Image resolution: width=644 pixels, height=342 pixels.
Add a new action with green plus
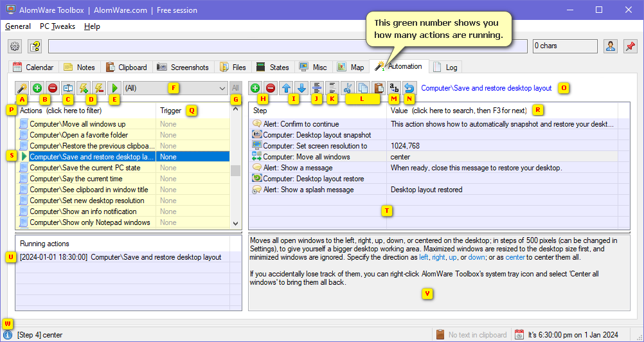pos(37,88)
